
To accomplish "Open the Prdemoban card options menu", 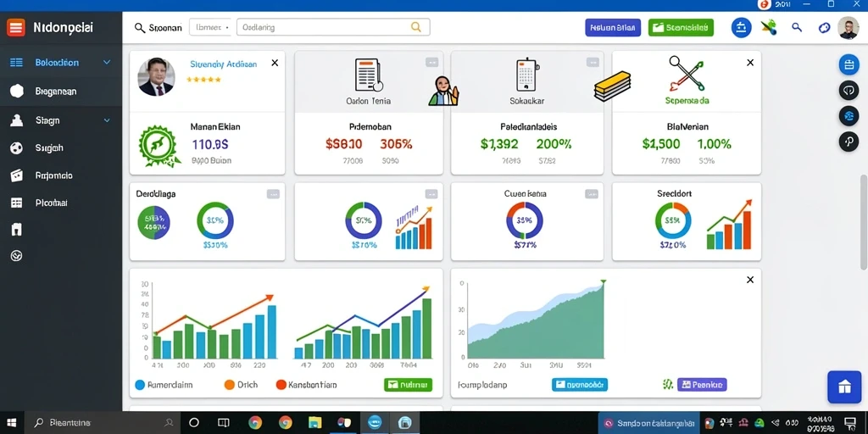I will click(431, 63).
